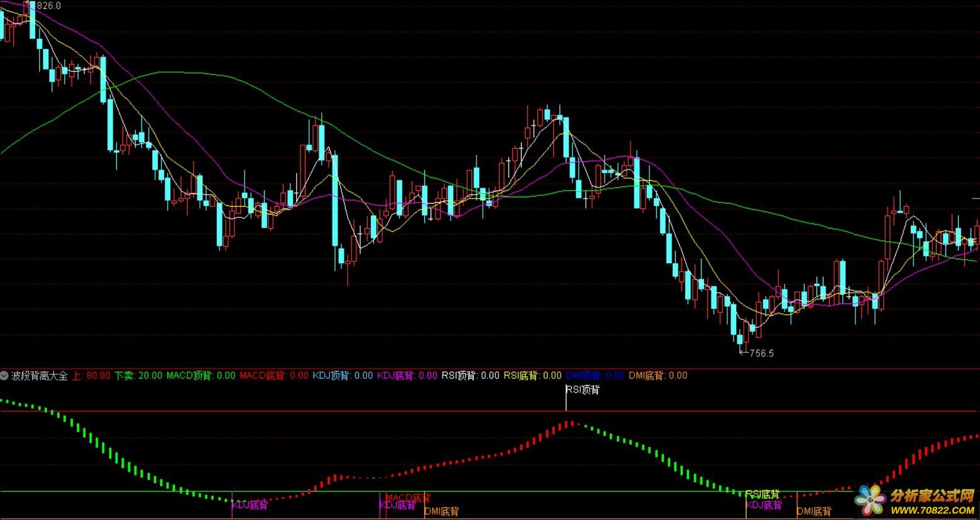Select the KDJ顶背: 0.00 header value
The width and height of the screenshot is (980, 520).
click(343, 376)
